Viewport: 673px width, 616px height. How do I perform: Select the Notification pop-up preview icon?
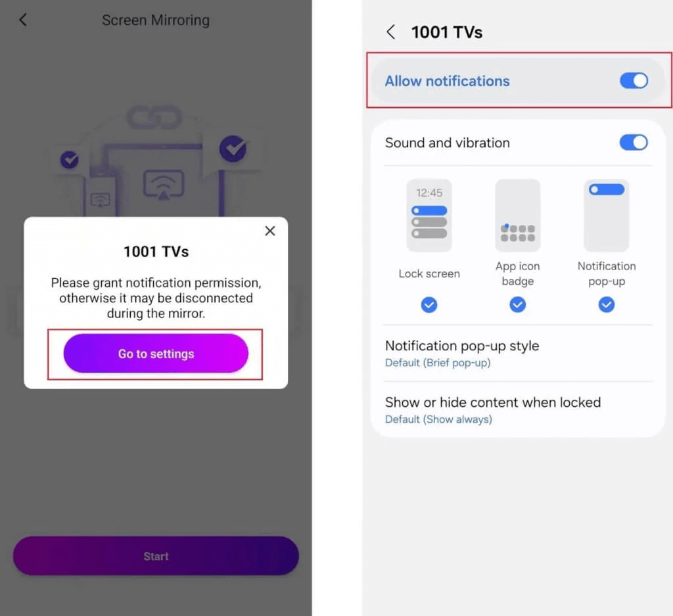click(x=607, y=215)
